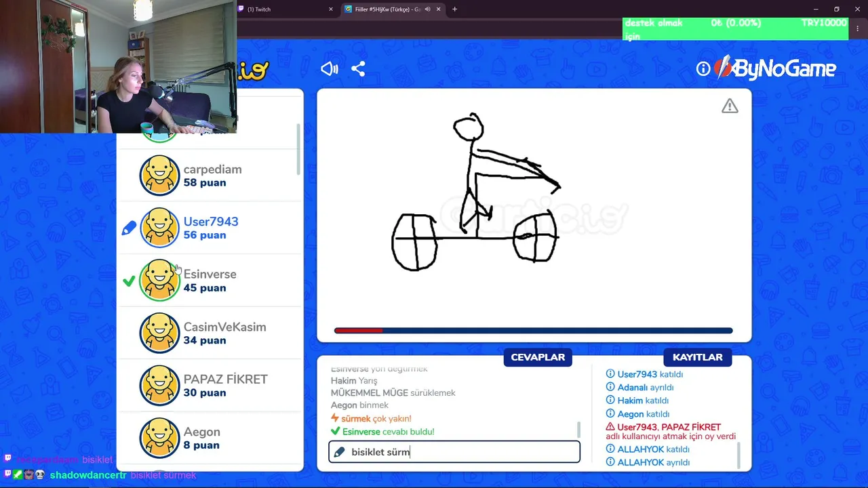This screenshot has width=868, height=488.
Task: Click 'sürmek çok yakın!' hint message
Action: [371, 419]
